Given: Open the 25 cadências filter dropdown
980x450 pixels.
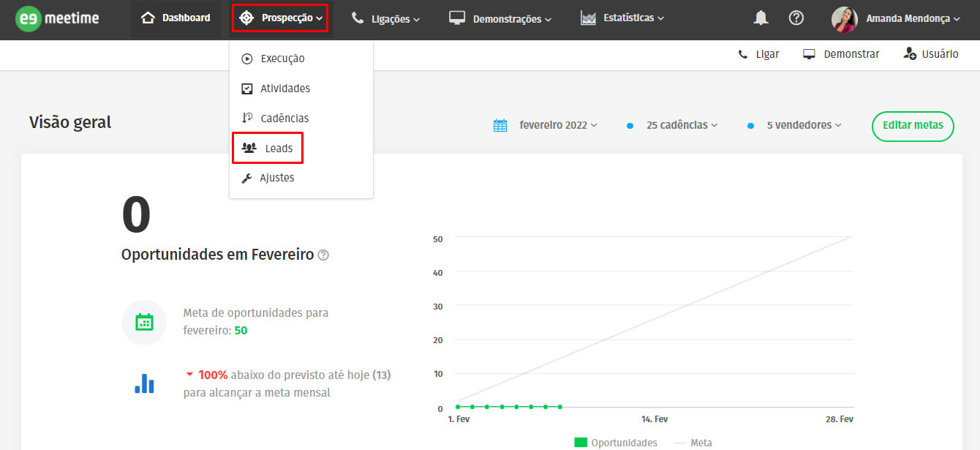Looking at the screenshot, I should [682, 125].
